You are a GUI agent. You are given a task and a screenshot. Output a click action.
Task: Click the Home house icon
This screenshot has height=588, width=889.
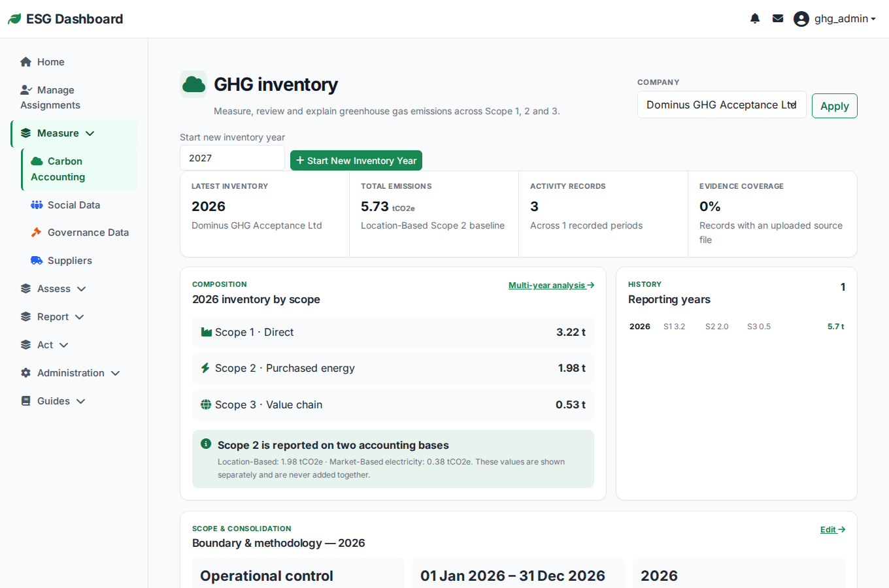coord(26,62)
